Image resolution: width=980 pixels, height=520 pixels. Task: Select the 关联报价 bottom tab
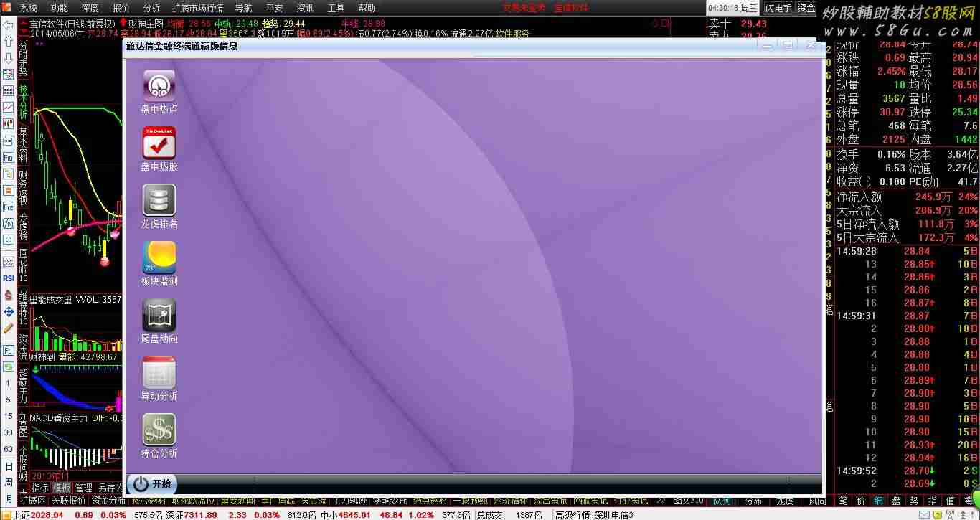[69, 501]
